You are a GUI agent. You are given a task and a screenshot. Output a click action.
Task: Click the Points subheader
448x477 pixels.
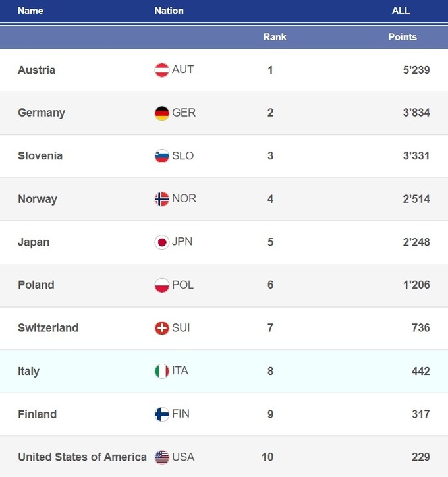click(402, 37)
